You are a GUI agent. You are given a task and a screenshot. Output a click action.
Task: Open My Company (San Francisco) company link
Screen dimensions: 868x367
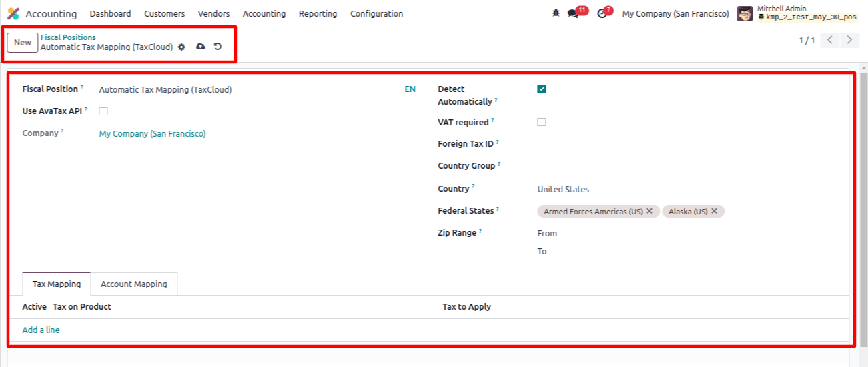[153, 133]
